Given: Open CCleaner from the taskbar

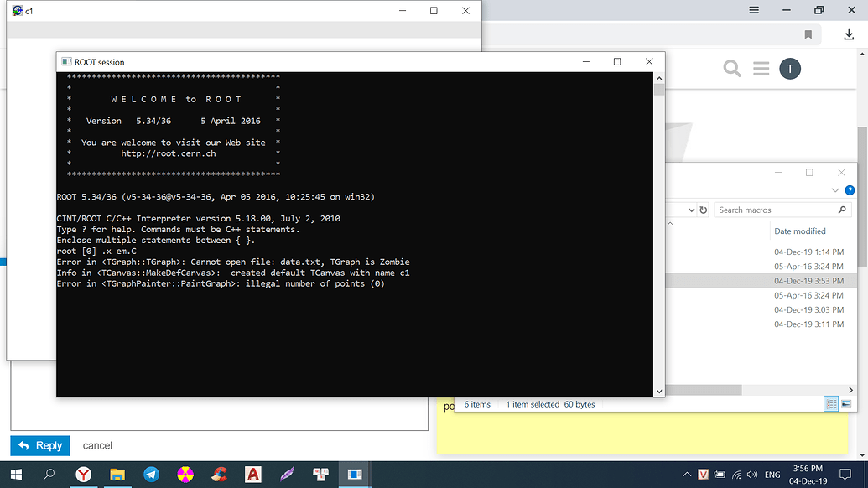Looking at the screenshot, I should [219, 475].
